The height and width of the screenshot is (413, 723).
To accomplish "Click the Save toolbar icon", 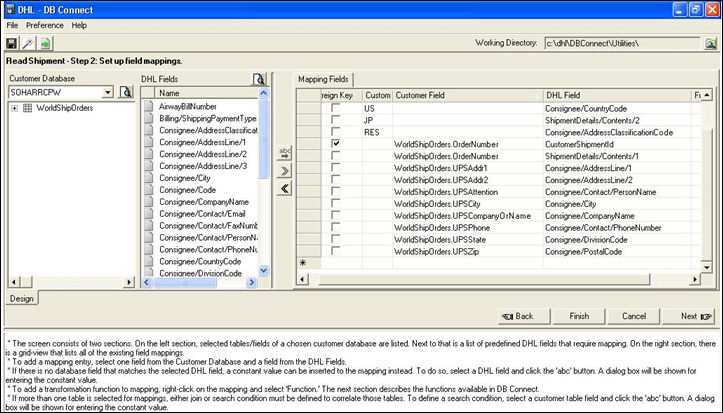I will tap(12, 43).
